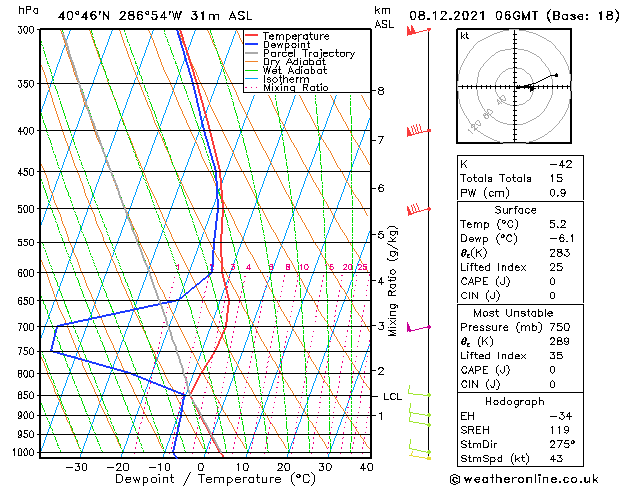This screenshot has width=629, height=486.
Task: Click the 'Dewpoint / Temperature (°C)' axis title
Action: coord(215,479)
